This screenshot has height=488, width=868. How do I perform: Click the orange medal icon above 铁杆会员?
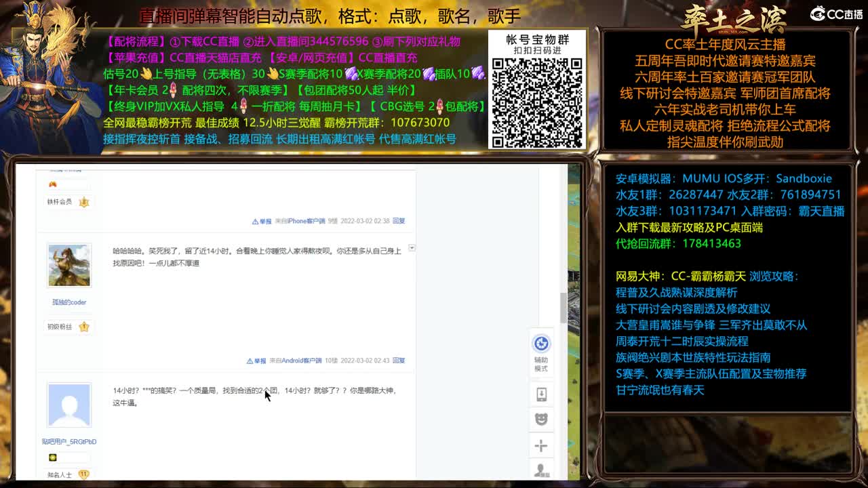(53, 184)
